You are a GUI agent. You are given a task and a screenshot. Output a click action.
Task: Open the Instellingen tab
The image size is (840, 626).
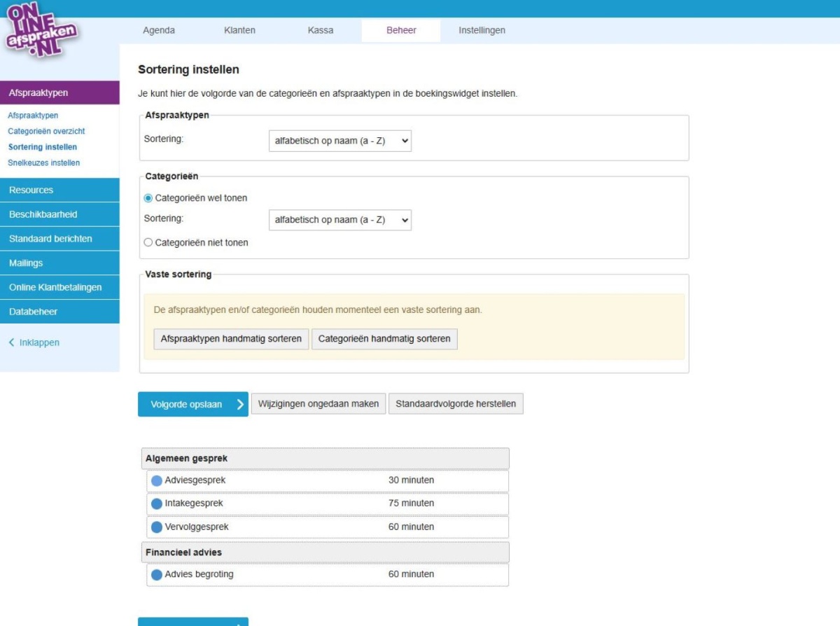click(x=482, y=31)
